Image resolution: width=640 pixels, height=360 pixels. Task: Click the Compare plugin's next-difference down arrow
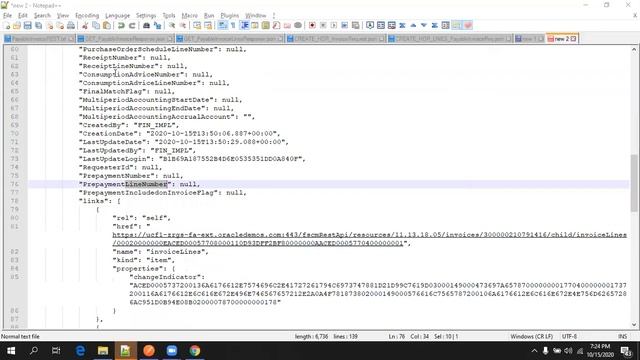[424, 25]
